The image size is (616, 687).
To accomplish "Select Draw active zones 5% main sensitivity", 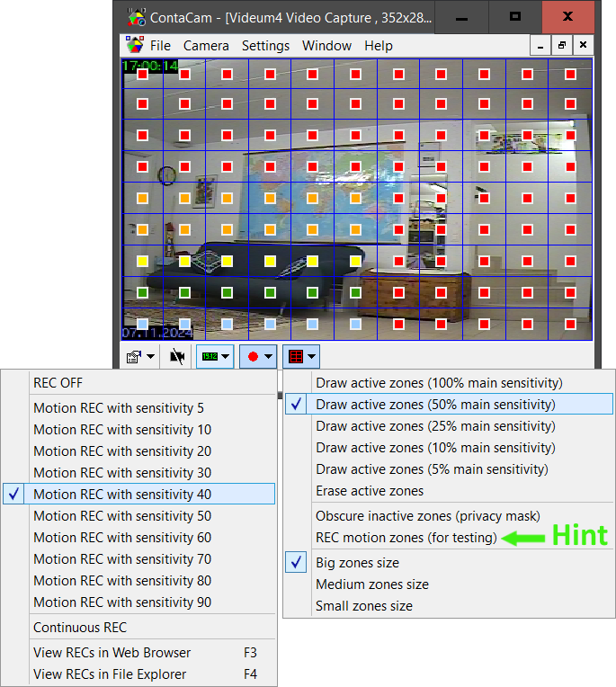I will [x=449, y=469].
